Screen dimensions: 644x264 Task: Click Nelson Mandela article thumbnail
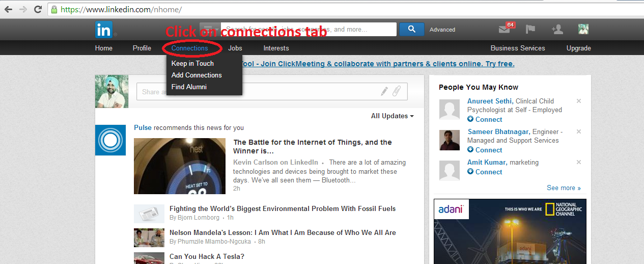[x=149, y=237]
